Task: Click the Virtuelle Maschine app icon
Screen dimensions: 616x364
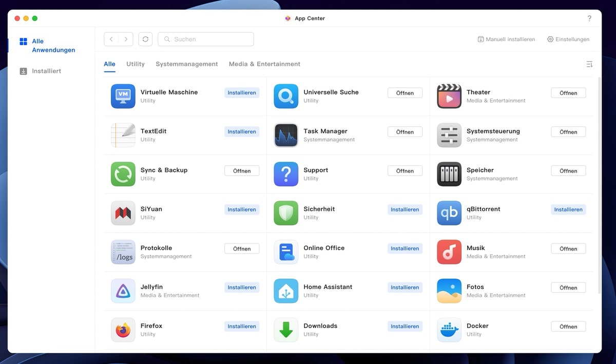Action: (x=123, y=96)
